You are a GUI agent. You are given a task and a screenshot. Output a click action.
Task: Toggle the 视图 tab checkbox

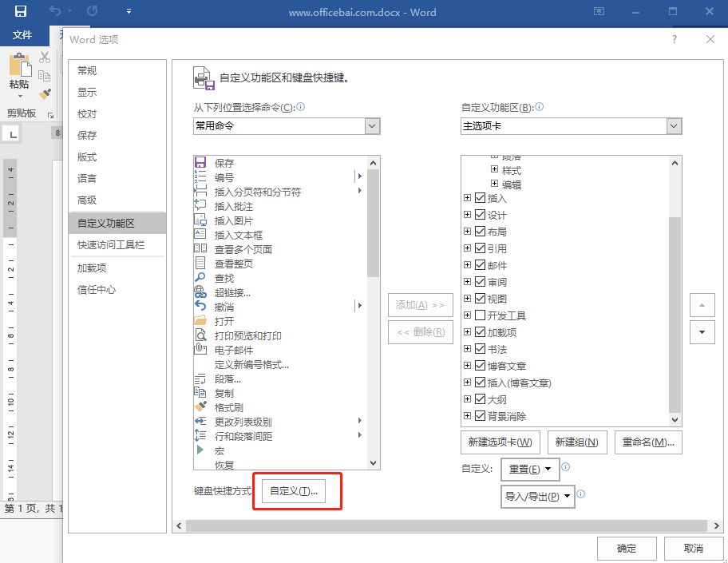(480, 298)
